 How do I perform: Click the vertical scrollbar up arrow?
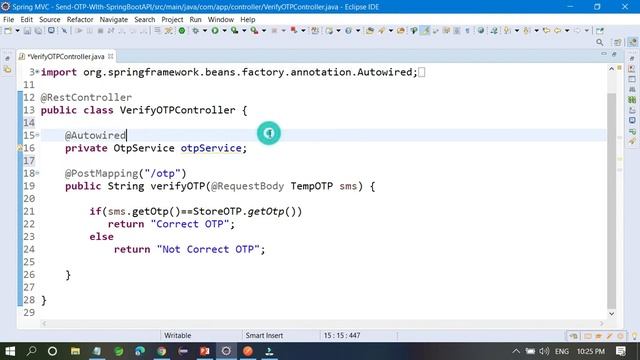point(611,69)
